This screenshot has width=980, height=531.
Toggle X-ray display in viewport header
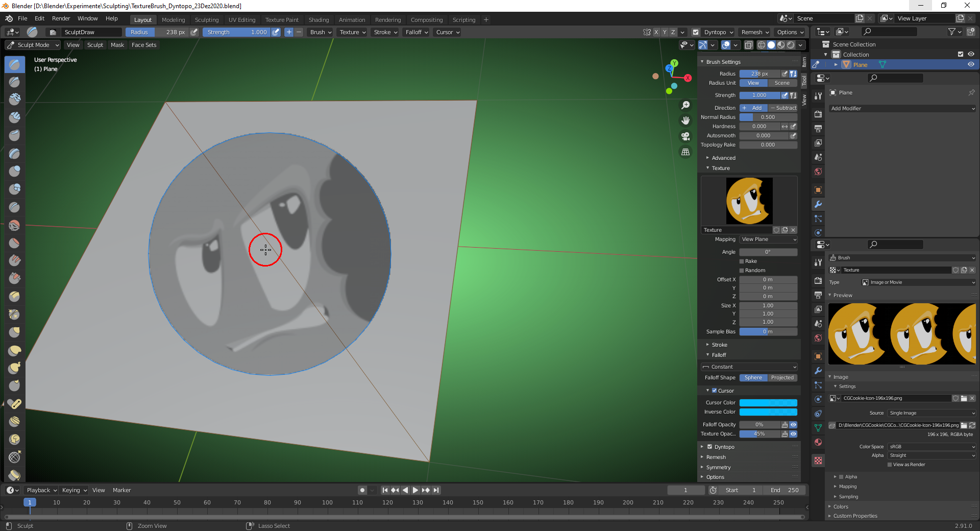pos(748,45)
